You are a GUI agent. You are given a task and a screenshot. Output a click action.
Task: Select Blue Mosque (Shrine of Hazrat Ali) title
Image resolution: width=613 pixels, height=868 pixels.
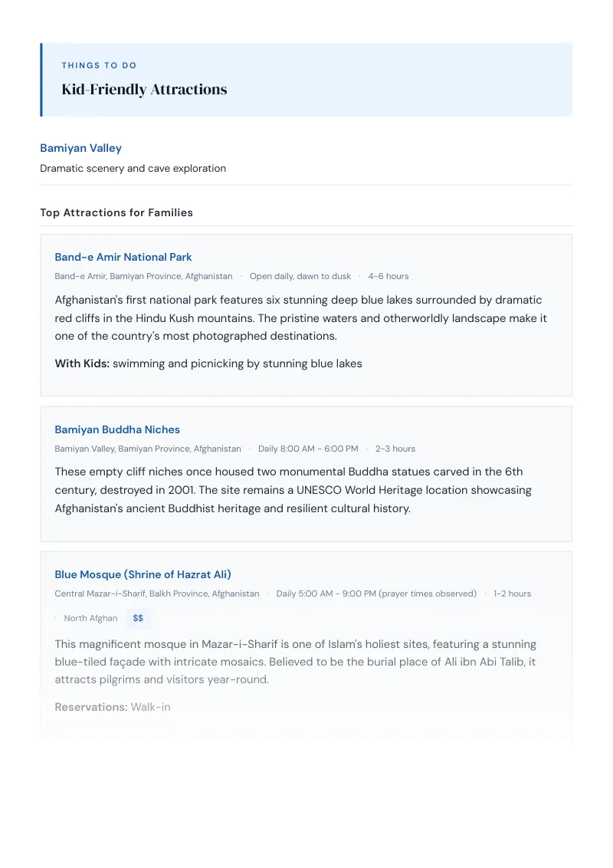point(143,574)
